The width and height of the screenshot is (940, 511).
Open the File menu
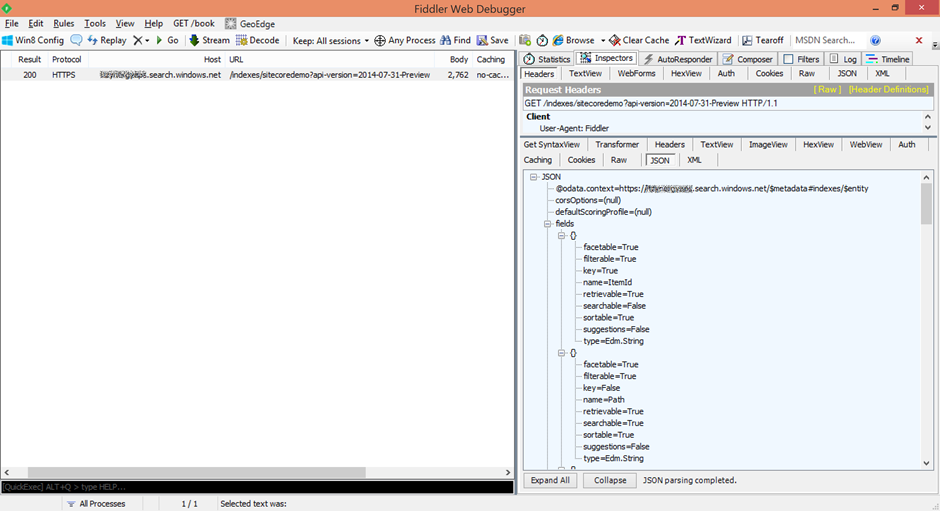click(11, 23)
